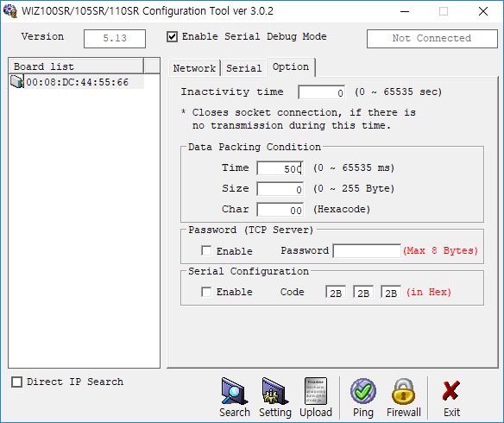Close the Configuration Tool window

483,11
